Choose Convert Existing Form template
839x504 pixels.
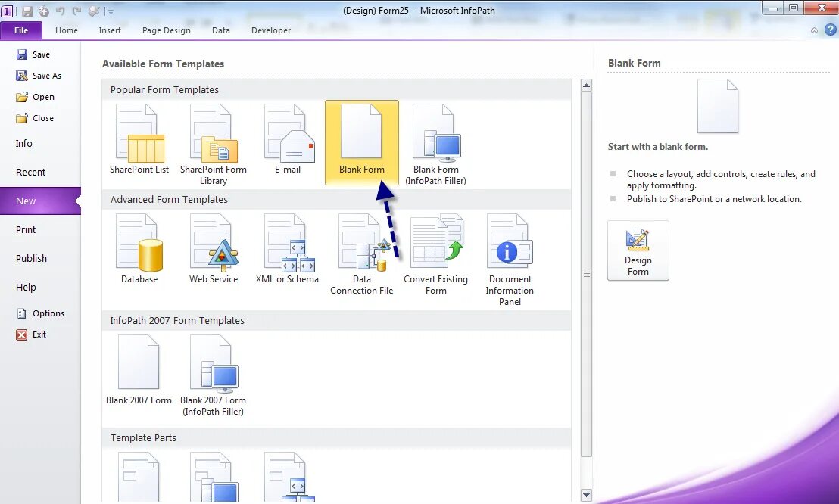(435, 255)
